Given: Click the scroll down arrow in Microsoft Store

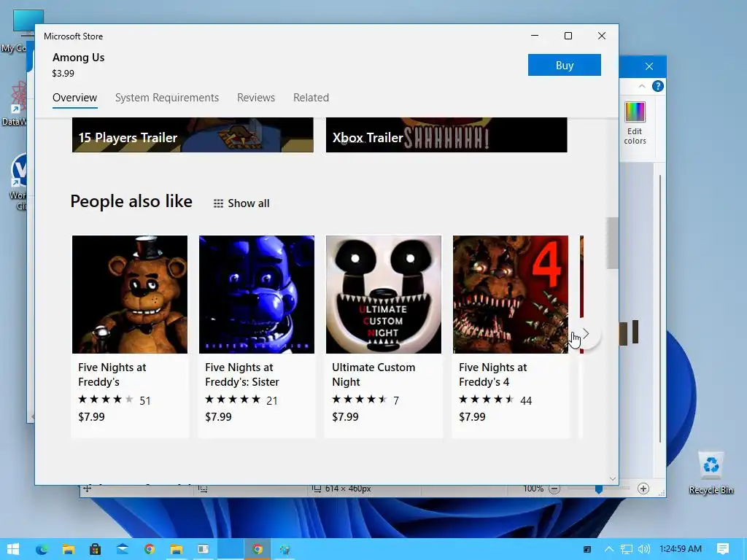Looking at the screenshot, I should coord(613,478).
